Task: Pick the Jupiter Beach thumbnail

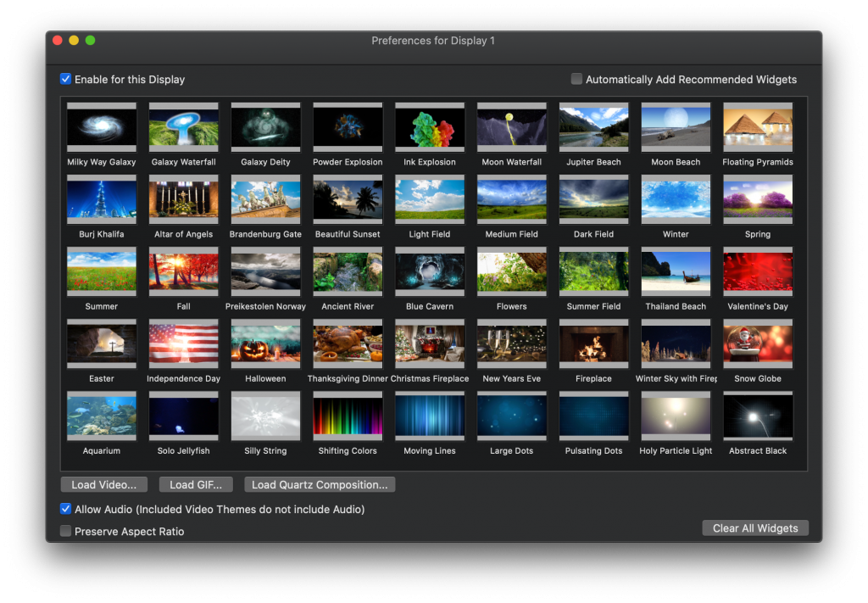Action: 593,127
